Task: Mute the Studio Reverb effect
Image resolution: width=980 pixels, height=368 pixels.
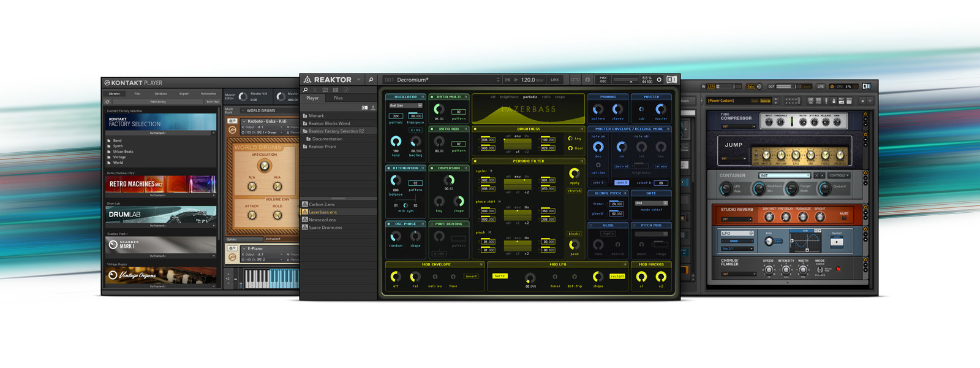Action: 844,218
